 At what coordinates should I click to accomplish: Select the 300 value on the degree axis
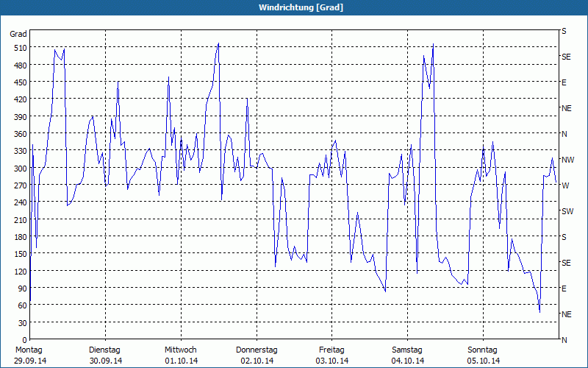click(21, 169)
